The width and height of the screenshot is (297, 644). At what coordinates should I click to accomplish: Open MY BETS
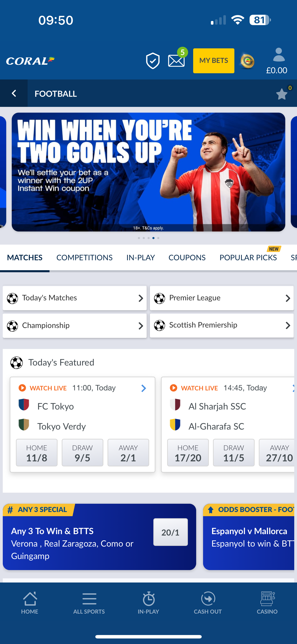pos(214,61)
